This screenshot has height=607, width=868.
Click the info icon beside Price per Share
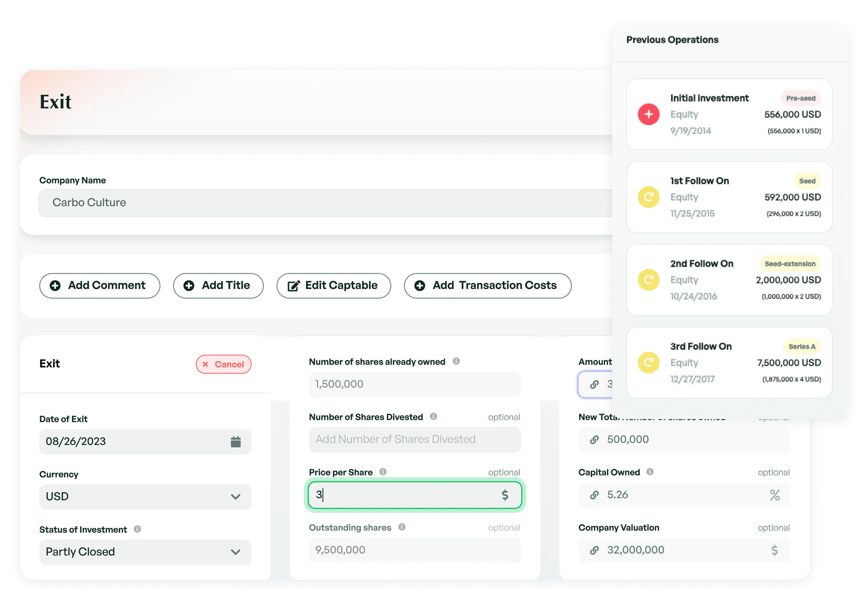(x=383, y=472)
